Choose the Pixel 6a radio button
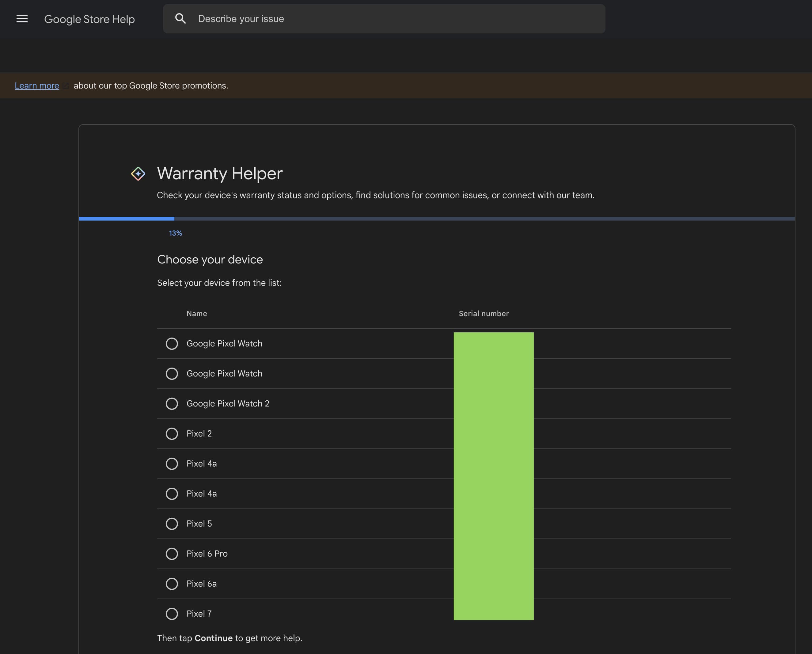Image resolution: width=812 pixels, height=654 pixels. (172, 584)
